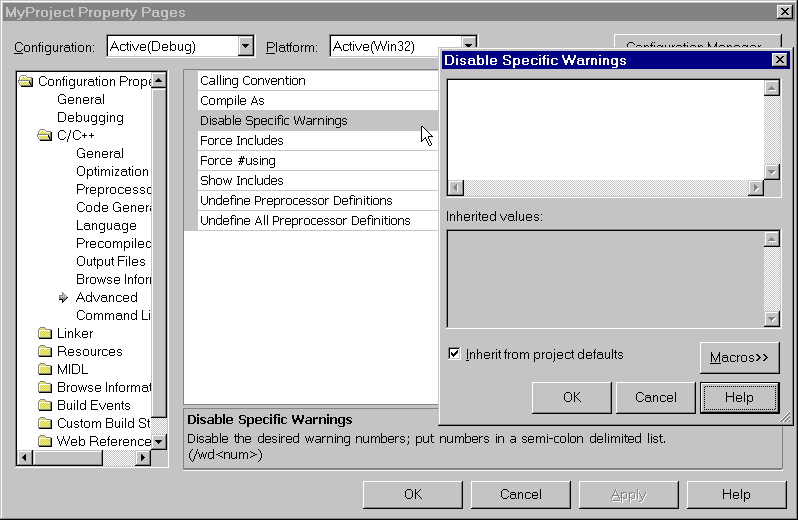
Task: Click the Web References folder icon
Action: [x=45, y=442]
